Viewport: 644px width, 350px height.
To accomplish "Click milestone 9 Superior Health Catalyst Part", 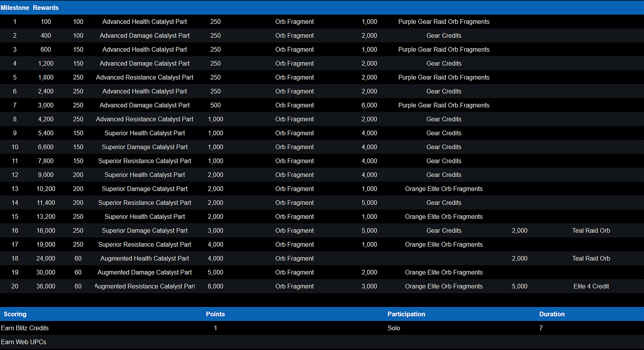I will click(145, 133).
